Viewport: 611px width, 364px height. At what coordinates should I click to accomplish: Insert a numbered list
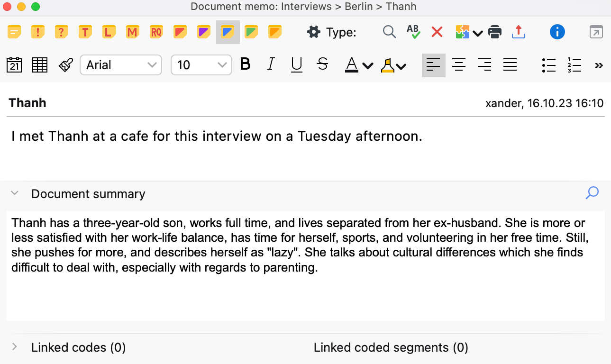574,65
